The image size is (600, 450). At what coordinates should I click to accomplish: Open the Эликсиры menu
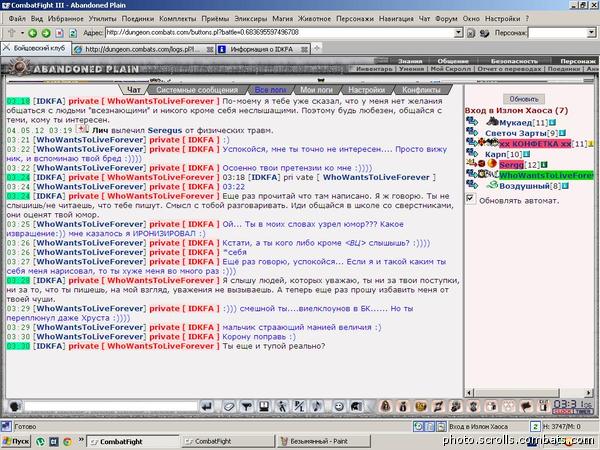tap(251, 18)
